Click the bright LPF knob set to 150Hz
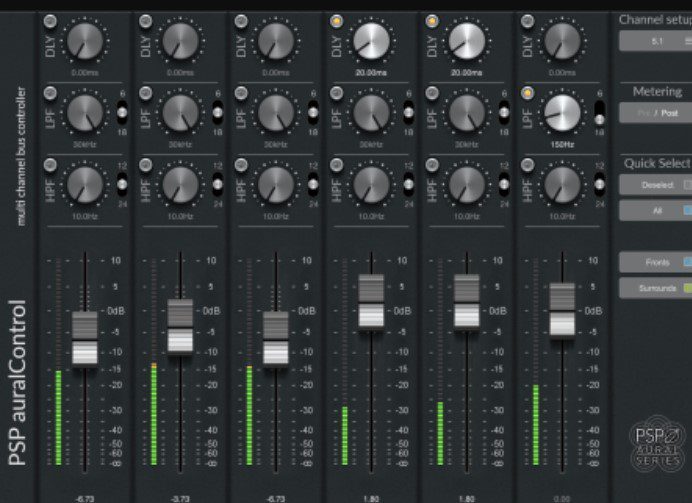Screen dimensions: 692x503 click(x=562, y=113)
